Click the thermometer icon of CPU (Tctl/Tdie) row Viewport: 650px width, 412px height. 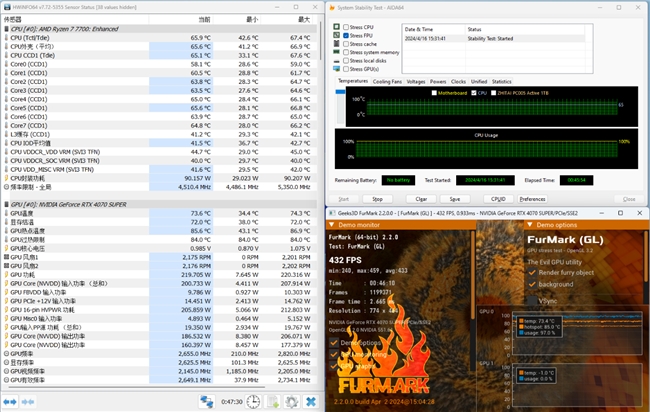pos(6,38)
